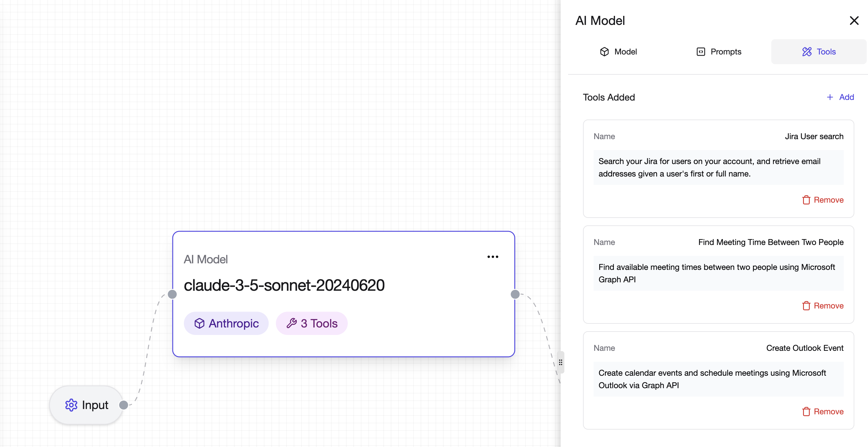Click the Create Outlook Event tool name
The width and height of the screenshot is (868, 447).
click(805, 348)
